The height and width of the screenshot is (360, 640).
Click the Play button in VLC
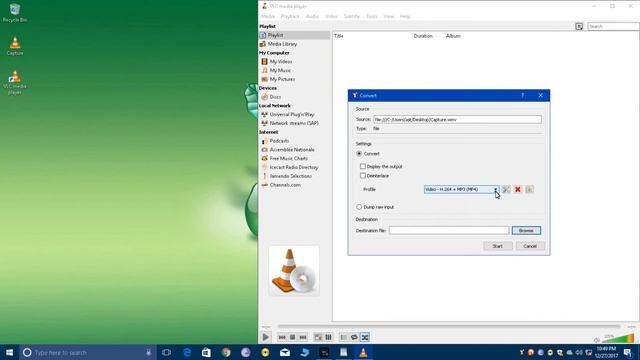click(266, 337)
